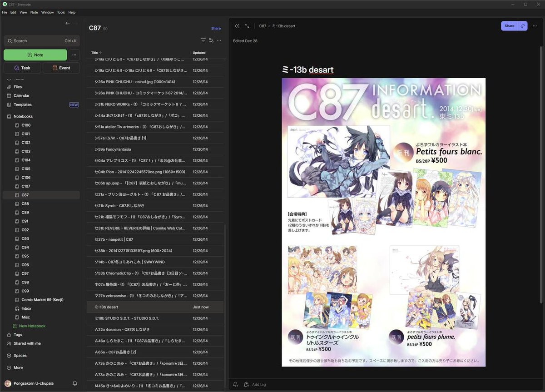Open the note list filter icon
The width and height of the screenshot is (545, 392).
tap(203, 40)
